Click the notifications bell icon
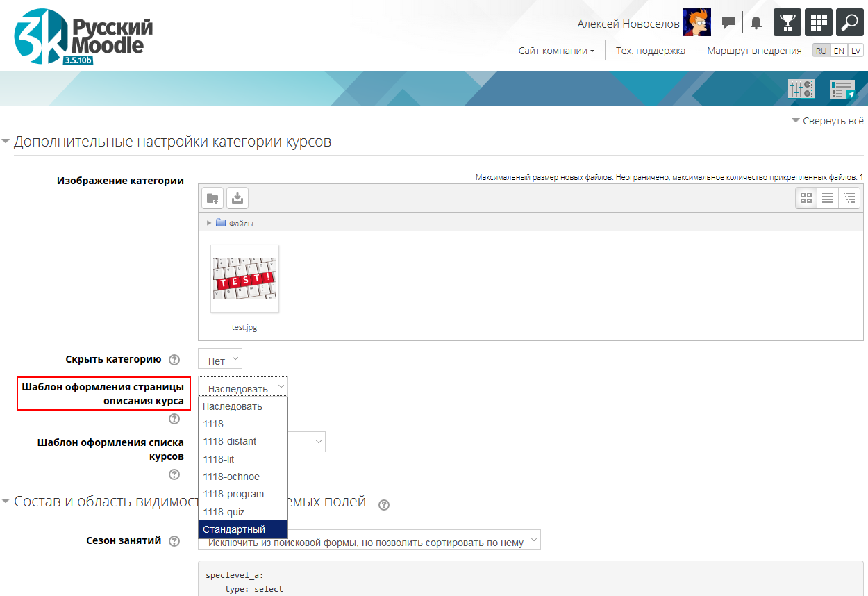 (x=756, y=23)
